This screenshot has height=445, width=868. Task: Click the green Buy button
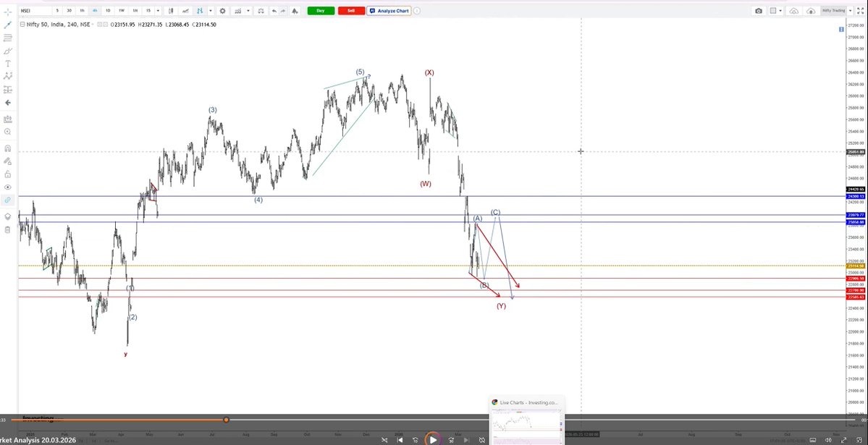click(x=321, y=11)
